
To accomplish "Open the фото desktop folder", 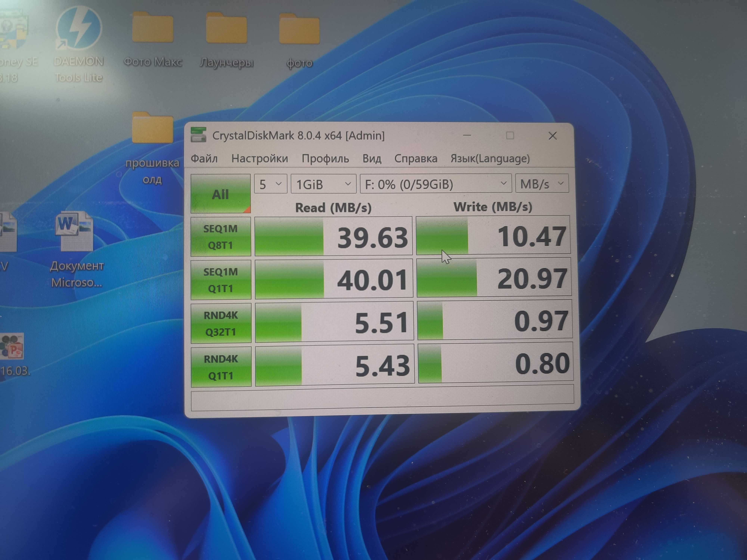I will [300, 41].
